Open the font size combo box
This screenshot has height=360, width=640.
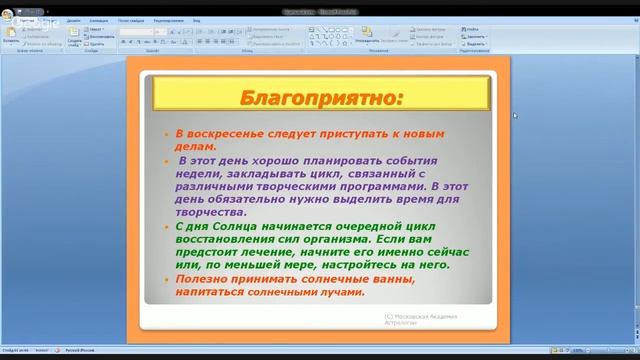point(160,32)
